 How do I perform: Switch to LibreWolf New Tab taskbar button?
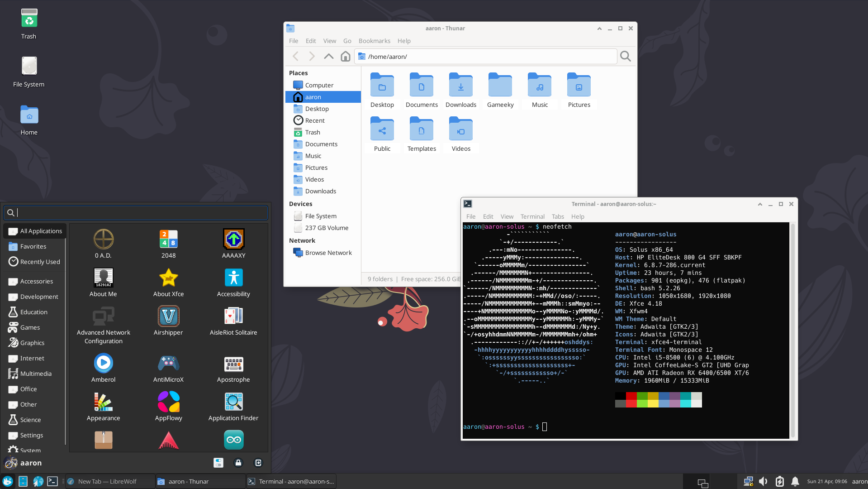click(x=110, y=481)
